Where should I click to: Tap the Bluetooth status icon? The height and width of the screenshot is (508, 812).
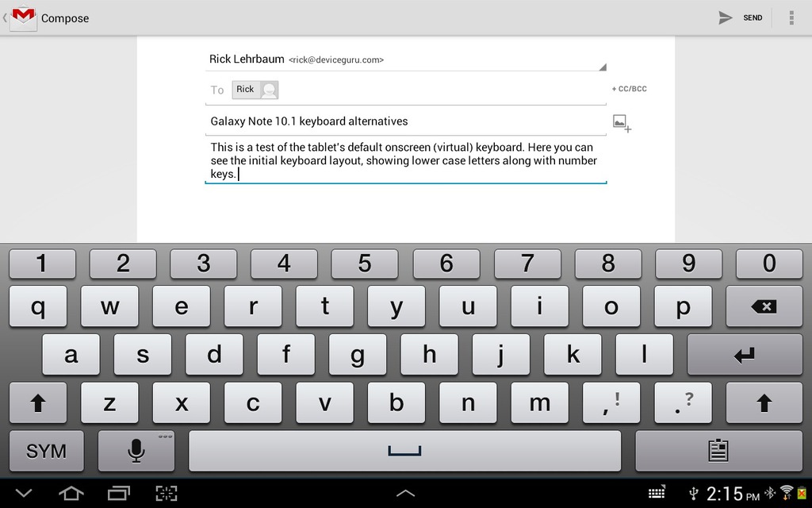click(x=770, y=492)
